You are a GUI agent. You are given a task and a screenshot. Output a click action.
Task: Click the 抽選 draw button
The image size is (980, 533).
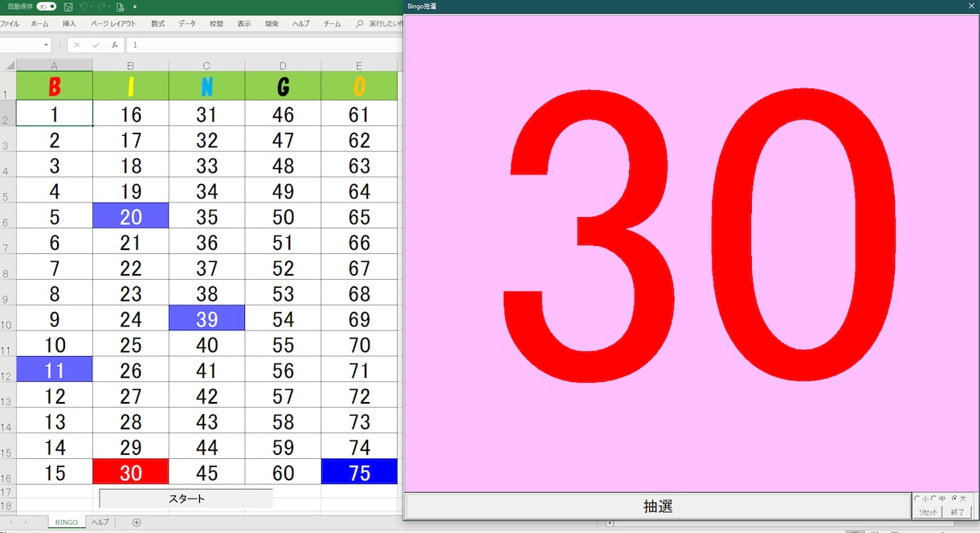pyautogui.click(x=658, y=506)
